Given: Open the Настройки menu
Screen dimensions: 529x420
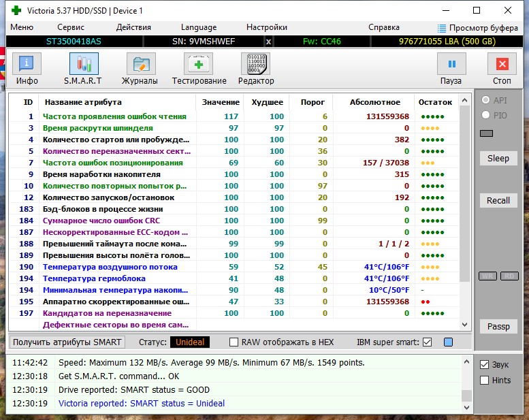Looking at the screenshot, I should [267, 27].
